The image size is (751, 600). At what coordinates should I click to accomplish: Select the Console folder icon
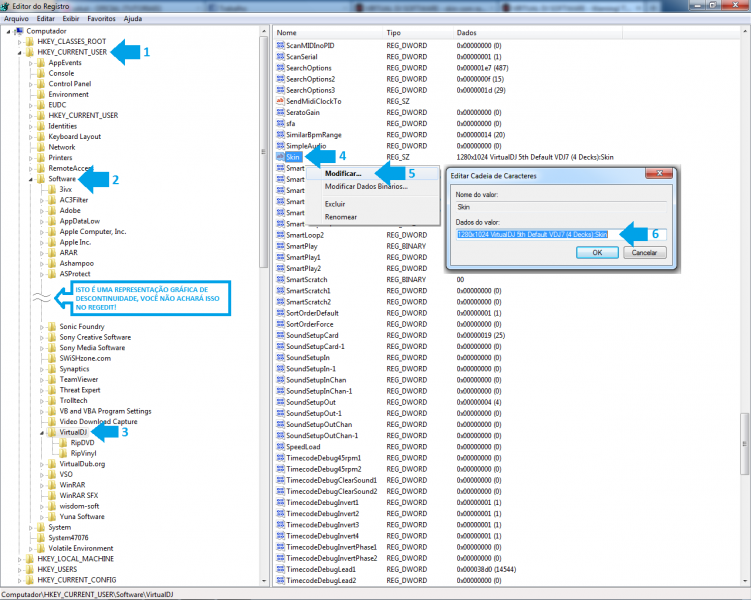(41, 73)
